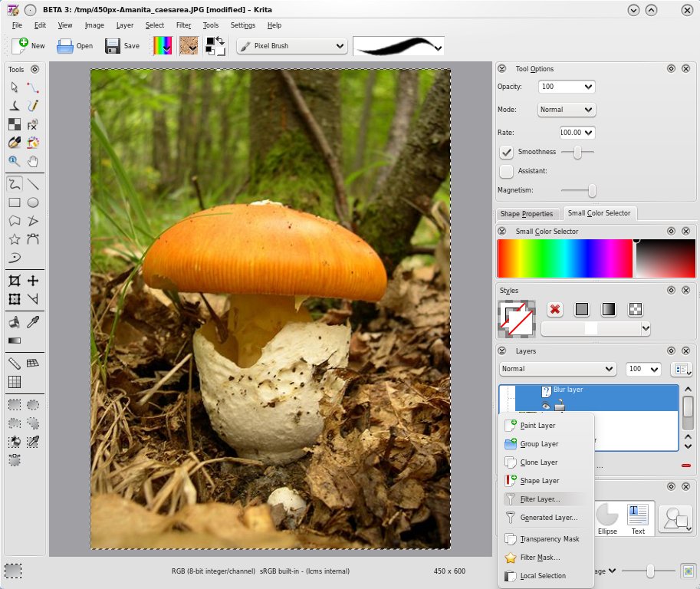Click the New document button
Screen dimensions: 700x589
tap(28, 46)
